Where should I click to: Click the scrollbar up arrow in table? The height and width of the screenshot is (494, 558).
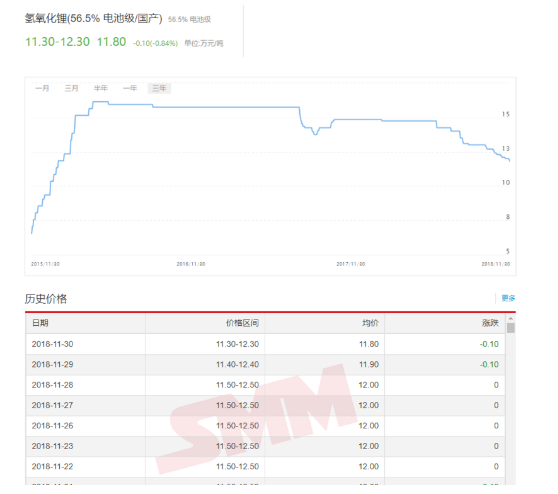pyautogui.click(x=511, y=319)
